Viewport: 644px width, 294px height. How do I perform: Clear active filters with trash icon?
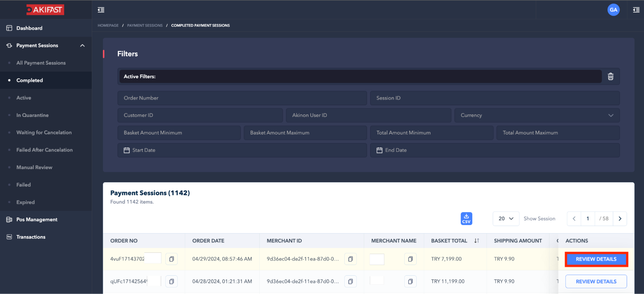click(610, 77)
